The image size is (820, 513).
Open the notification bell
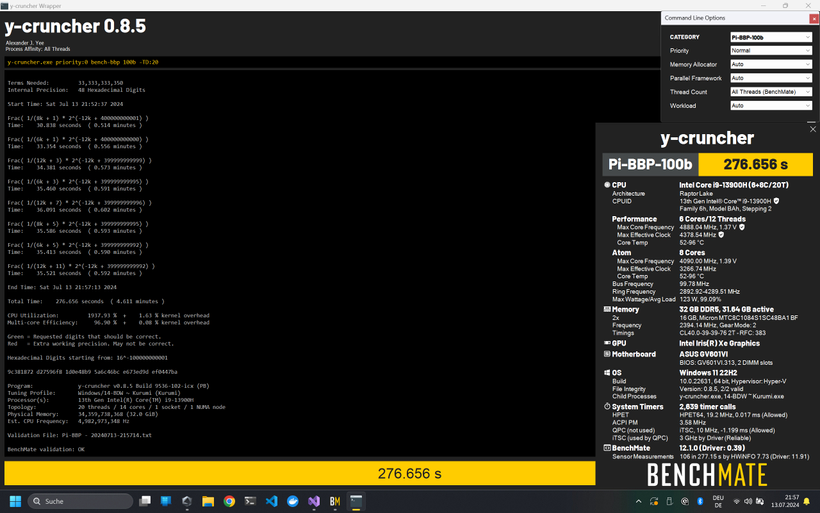(807, 501)
